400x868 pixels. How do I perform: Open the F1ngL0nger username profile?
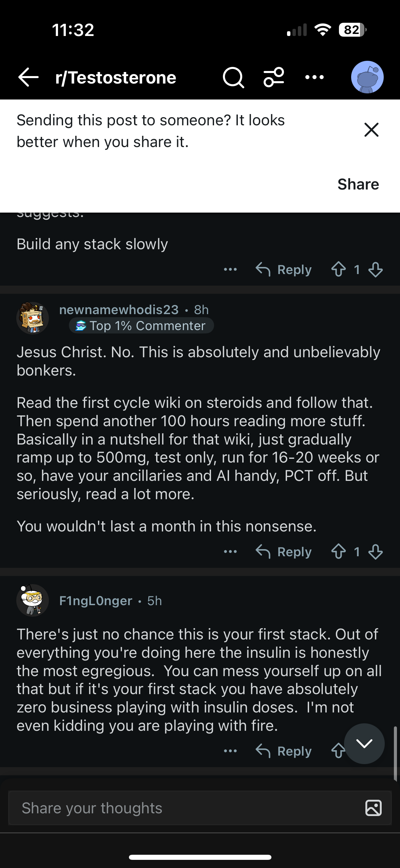click(x=96, y=601)
